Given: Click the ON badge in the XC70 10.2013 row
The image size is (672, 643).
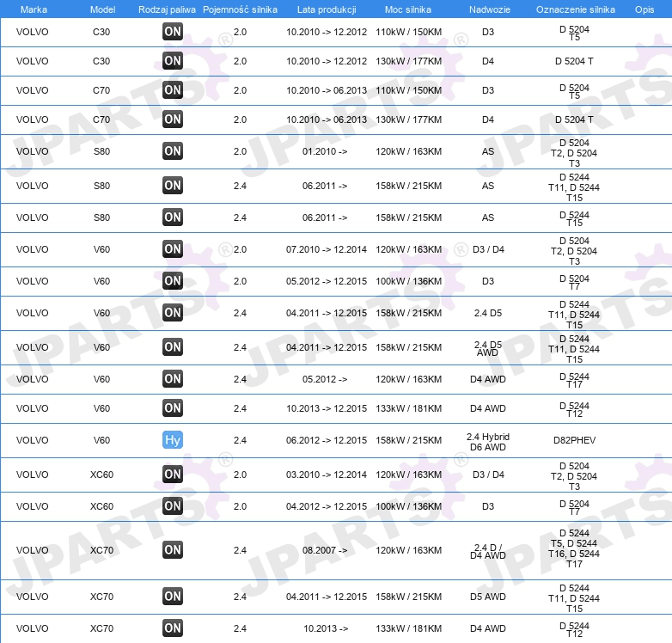Looking at the screenshot, I should [173, 628].
